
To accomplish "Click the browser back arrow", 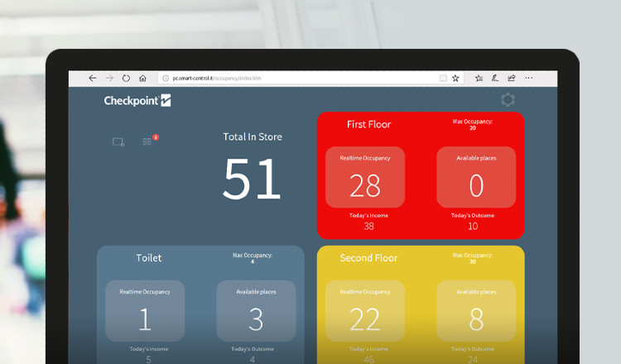I will [x=93, y=78].
